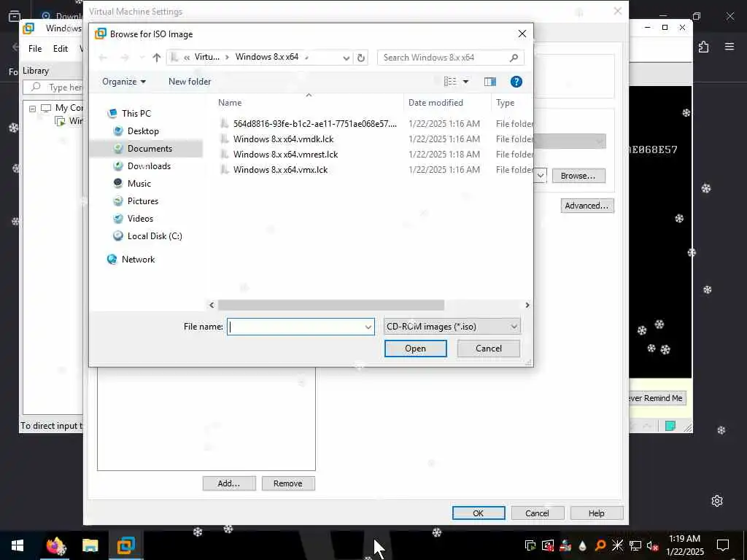This screenshot has width=747, height=560.
Task: Click the muted volume tray icon
Action: (x=652, y=545)
